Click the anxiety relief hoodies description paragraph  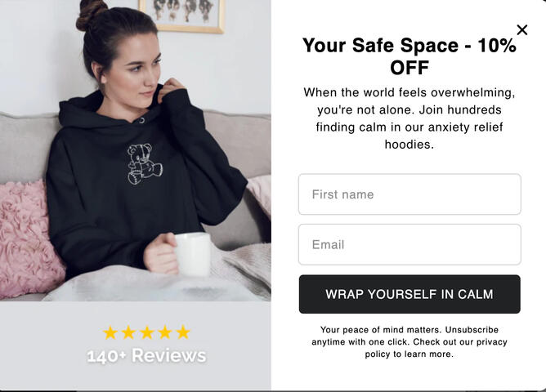409,118
